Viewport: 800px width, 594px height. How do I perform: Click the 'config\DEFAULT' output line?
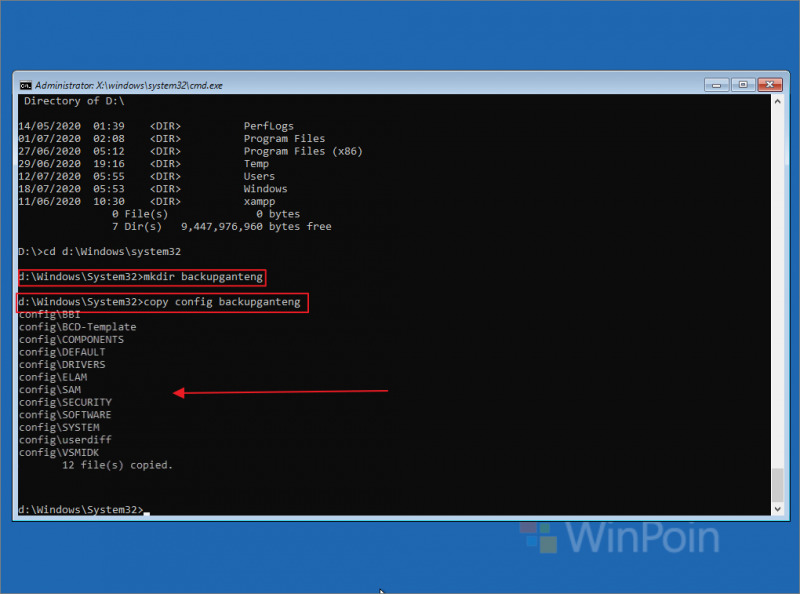tap(62, 352)
